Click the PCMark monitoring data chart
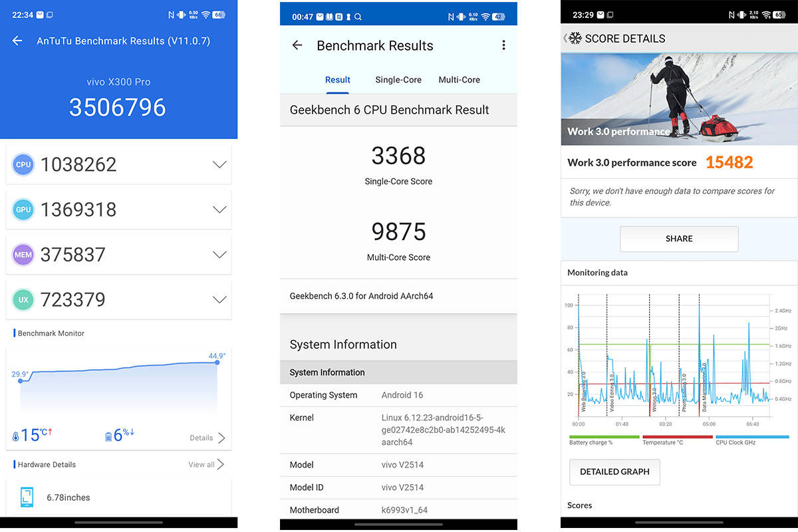The width and height of the screenshot is (798, 532). coord(678,359)
